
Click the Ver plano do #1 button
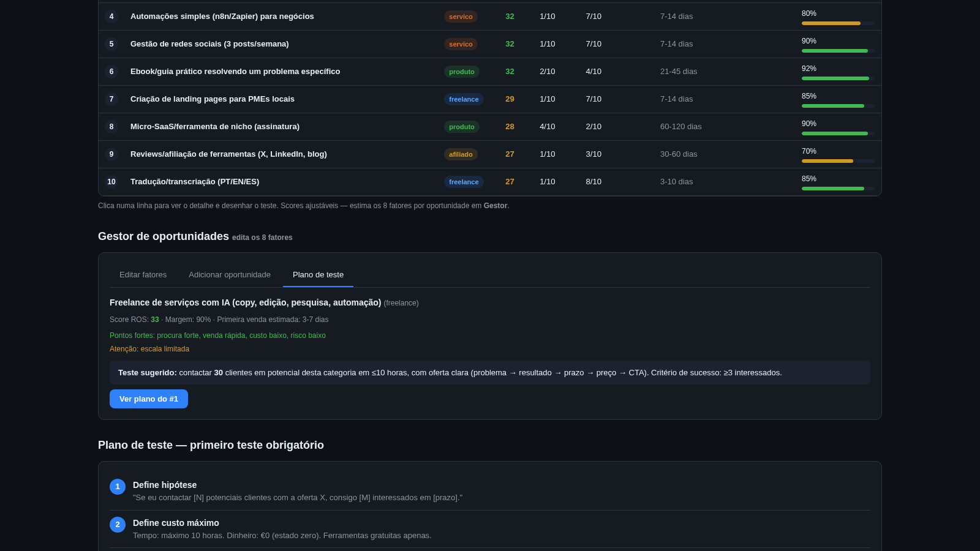pyautogui.click(x=149, y=399)
